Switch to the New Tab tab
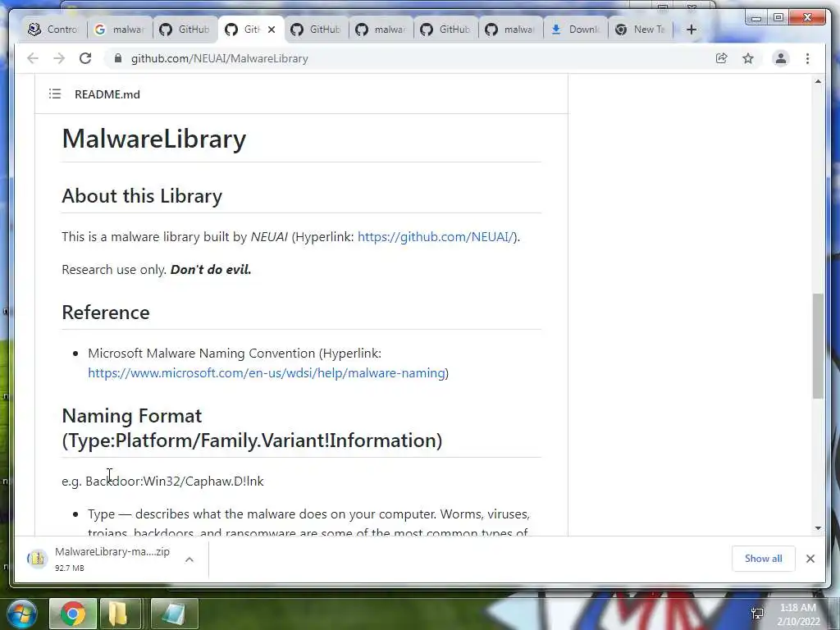Viewport: 840px width, 630px height. (641, 30)
